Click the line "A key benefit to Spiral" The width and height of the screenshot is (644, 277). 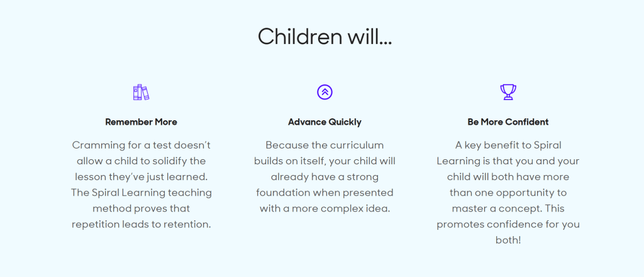click(x=508, y=145)
